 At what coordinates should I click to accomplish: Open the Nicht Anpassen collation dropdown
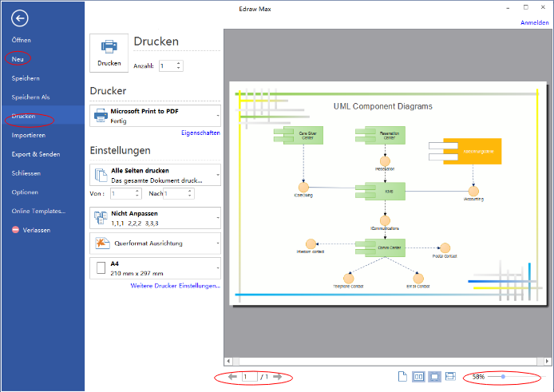pos(155,218)
